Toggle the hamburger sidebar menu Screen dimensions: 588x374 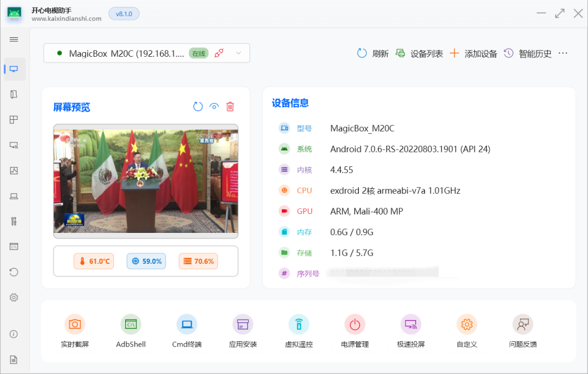pyautogui.click(x=14, y=40)
